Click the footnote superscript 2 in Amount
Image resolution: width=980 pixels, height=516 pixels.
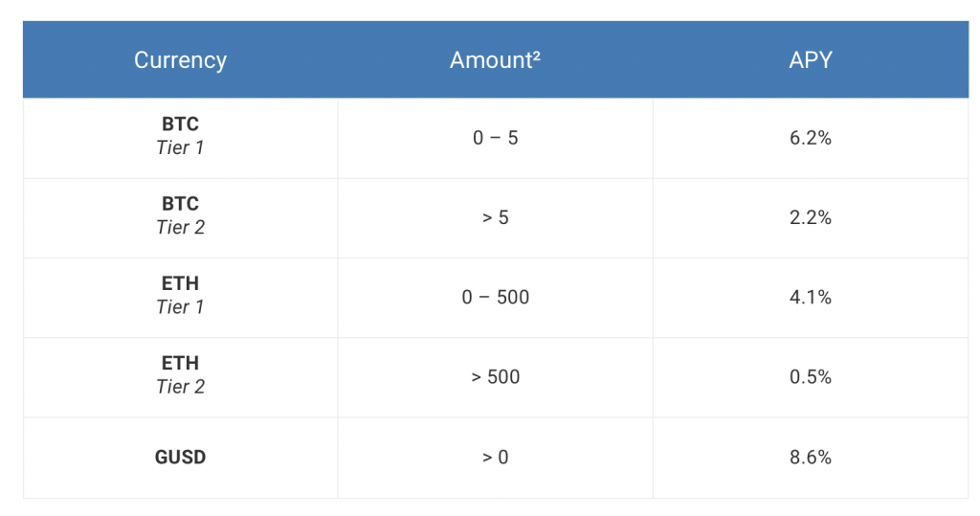[x=536, y=55]
